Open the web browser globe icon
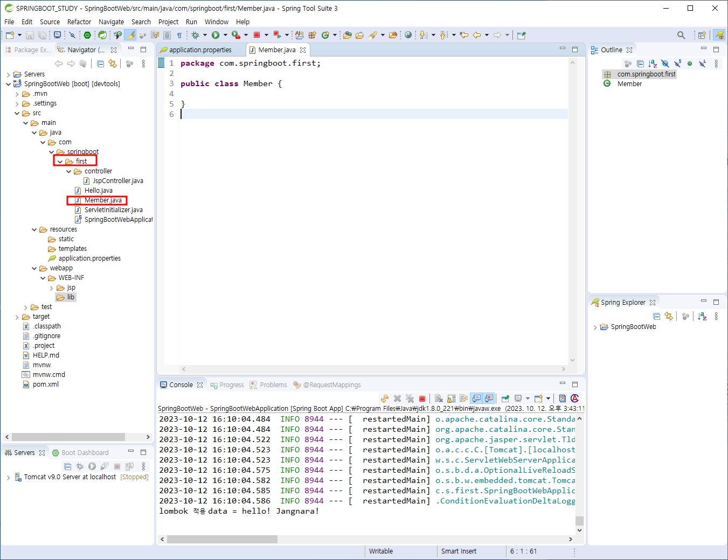Viewport: 728px width, 560px height. click(408, 35)
